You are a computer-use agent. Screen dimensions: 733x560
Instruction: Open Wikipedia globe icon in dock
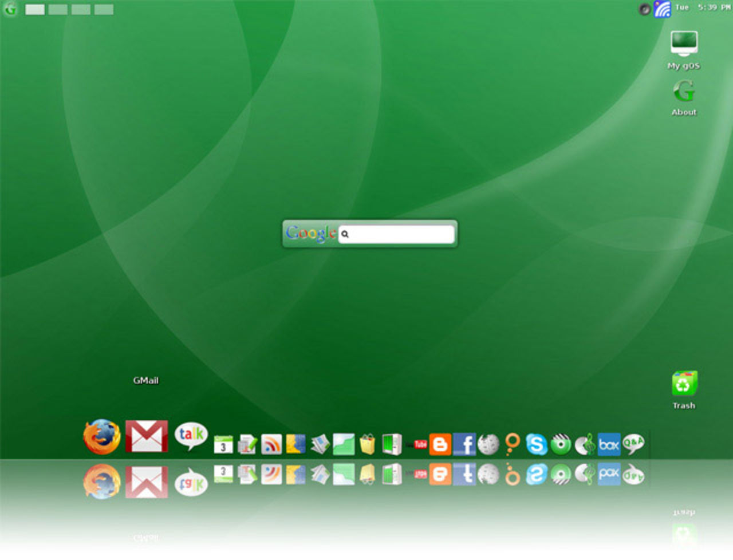pyautogui.click(x=488, y=444)
